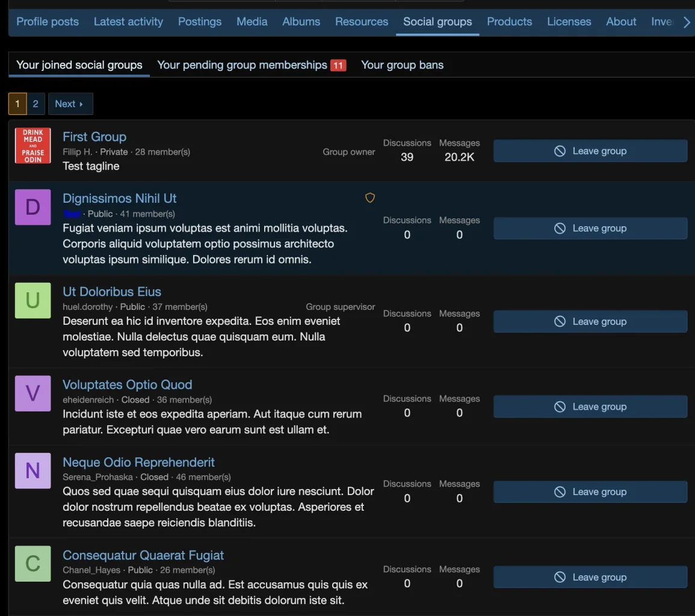Switch to the Media tab

point(252,22)
